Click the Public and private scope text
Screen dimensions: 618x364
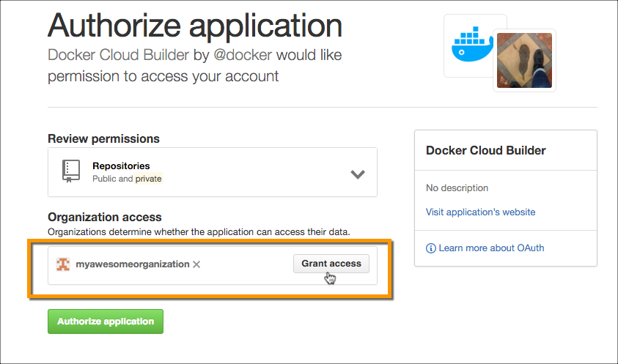(127, 179)
